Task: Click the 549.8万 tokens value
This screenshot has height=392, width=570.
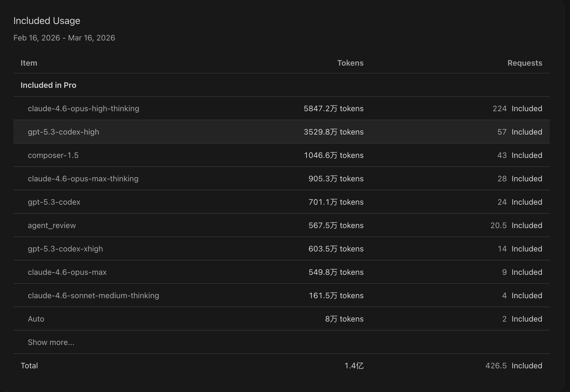Action: (x=336, y=272)
